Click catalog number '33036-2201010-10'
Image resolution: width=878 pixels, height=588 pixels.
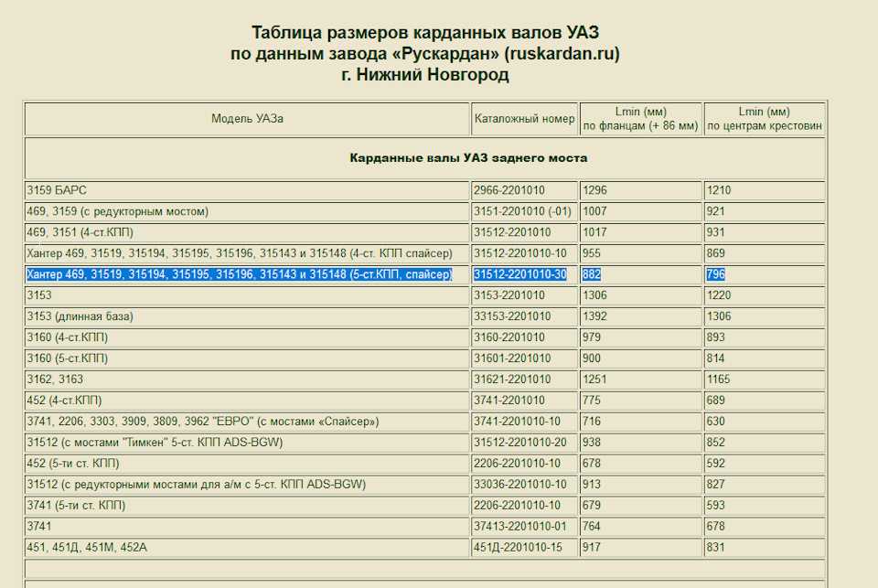click(520, 485)
